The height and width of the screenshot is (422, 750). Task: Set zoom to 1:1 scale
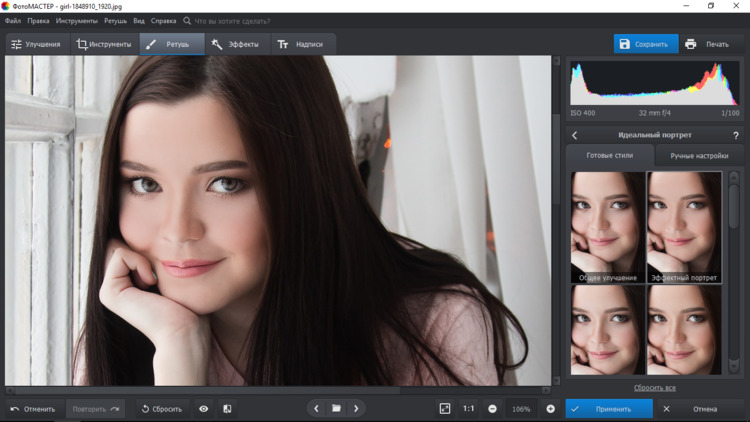pyautogui.click(x=468, y=409)
